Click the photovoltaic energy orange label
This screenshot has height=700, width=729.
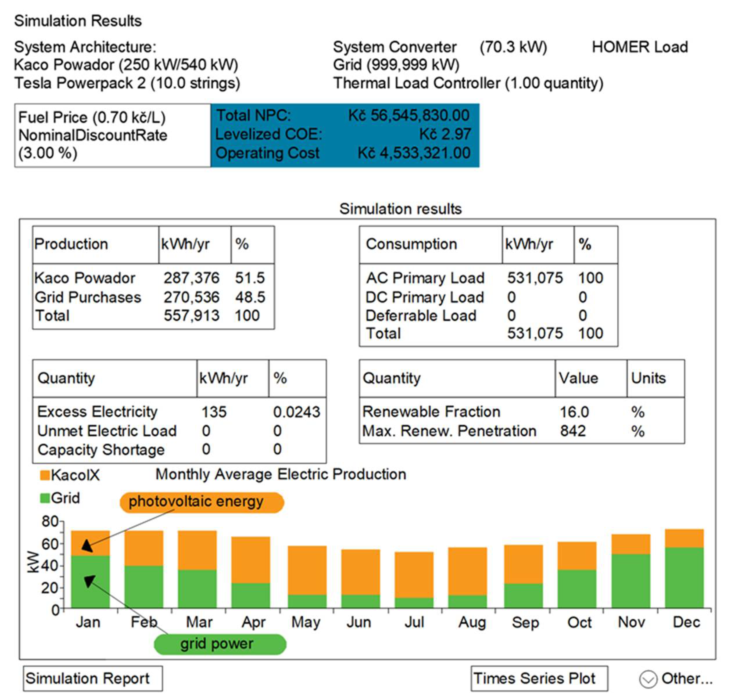(x=202, y=502)
